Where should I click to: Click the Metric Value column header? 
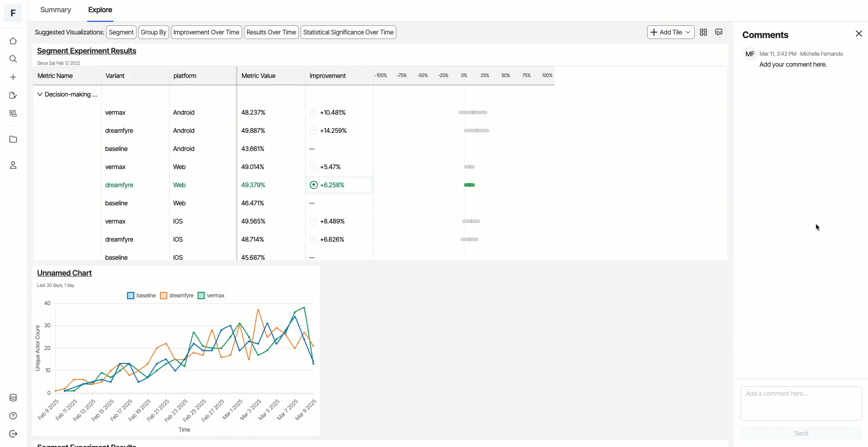271,76
